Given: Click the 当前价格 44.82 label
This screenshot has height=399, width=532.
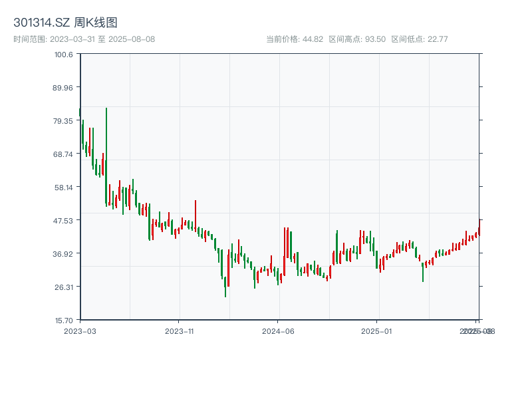Looking at the screenshot, I should pos(295,39).
